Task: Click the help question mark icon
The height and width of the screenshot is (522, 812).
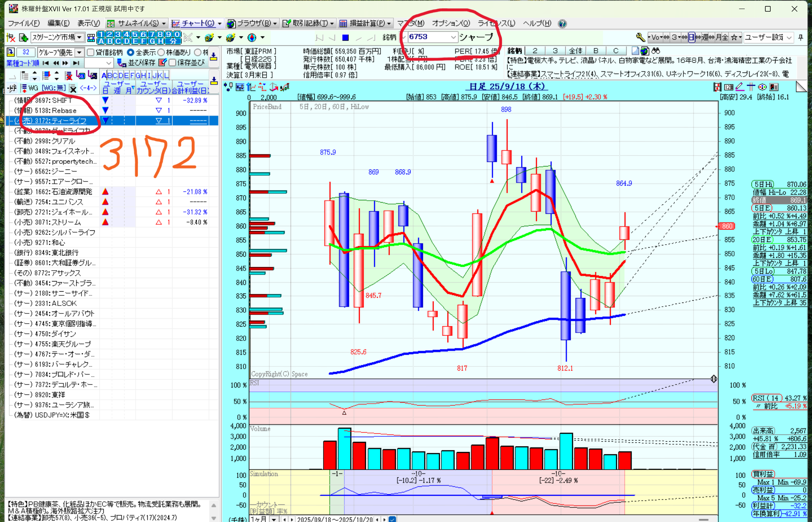Action: tap(562, 24)
